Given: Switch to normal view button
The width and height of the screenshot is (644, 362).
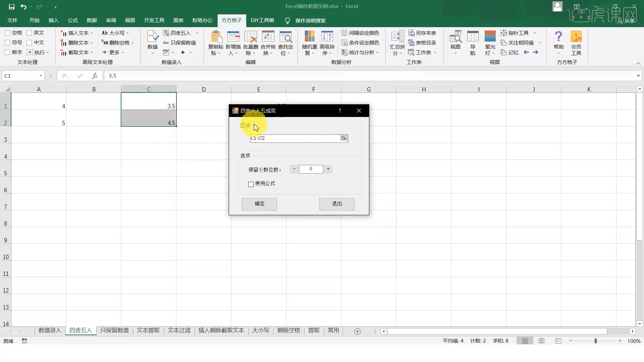Looking at the screenshot, I should pyautogui.click(x=525, y=341).
